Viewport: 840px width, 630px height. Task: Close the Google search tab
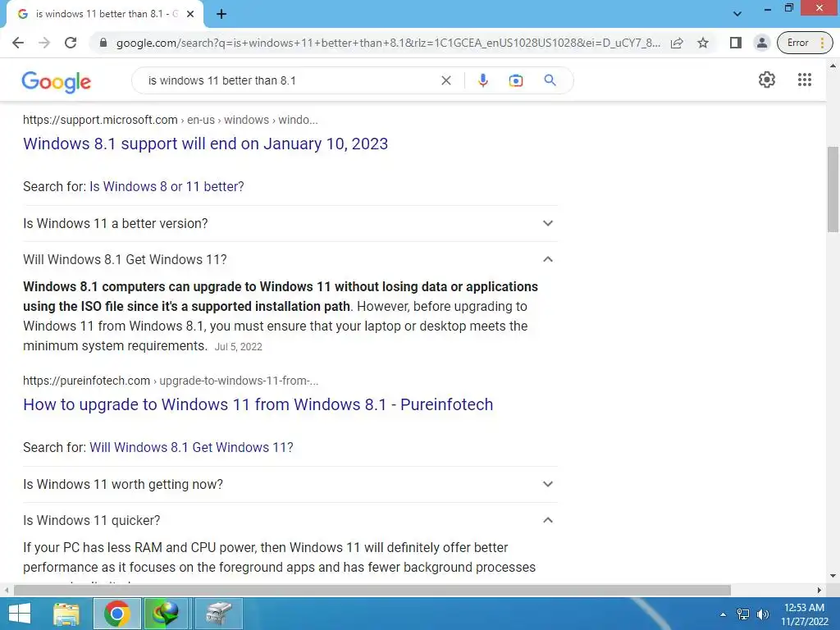click(x=190, y=14)
